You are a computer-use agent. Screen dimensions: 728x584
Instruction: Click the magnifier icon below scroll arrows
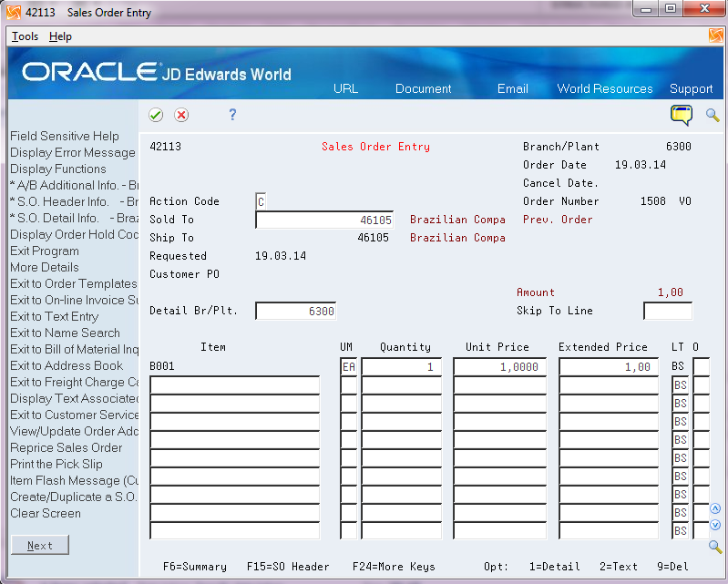715,547
